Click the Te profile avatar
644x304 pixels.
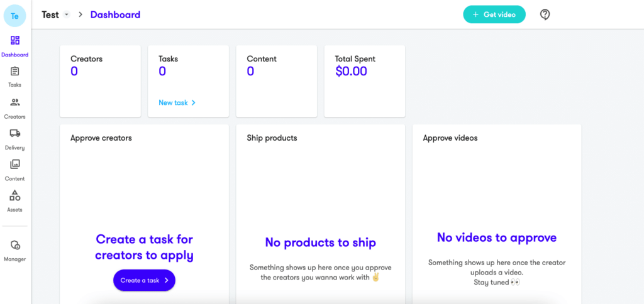[x=15, y=15]
